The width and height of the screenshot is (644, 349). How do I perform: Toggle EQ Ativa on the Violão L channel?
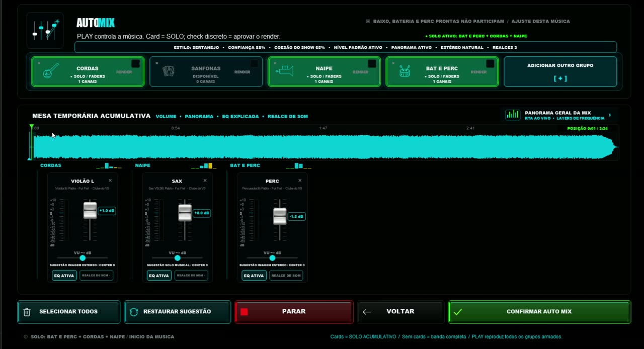pos(64,276)
